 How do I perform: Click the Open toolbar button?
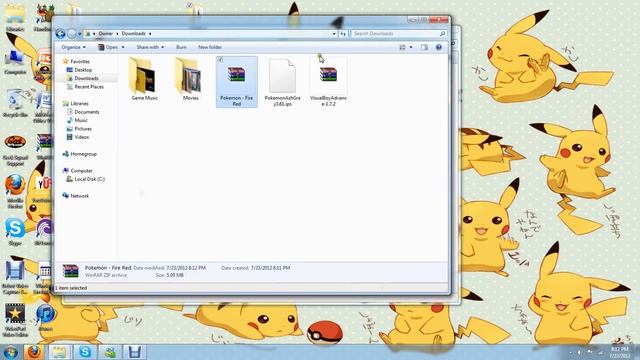click(109, 47)
